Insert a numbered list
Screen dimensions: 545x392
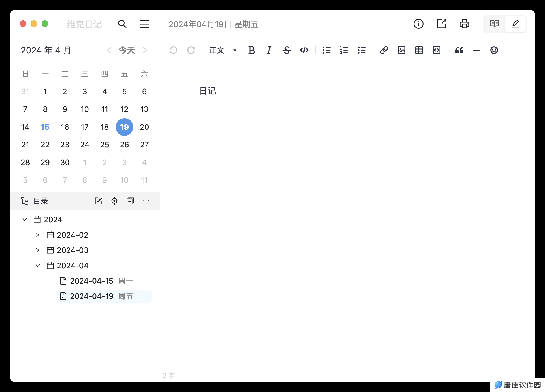tap(344, 50)
